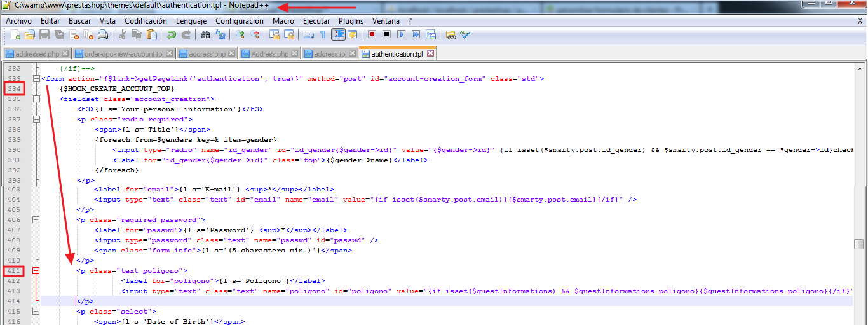Open the Configuración menu
This screenshot has width=868, height=325.
coord(240,20)
